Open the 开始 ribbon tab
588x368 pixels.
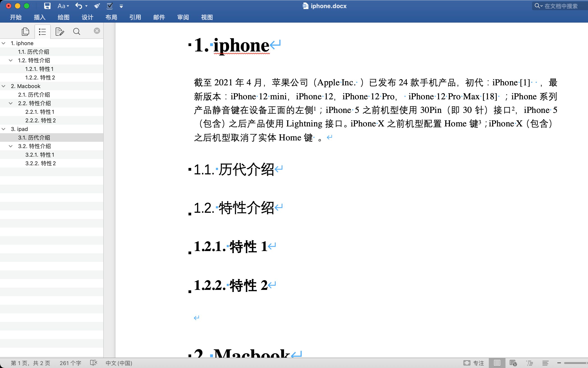pos(16,17)
